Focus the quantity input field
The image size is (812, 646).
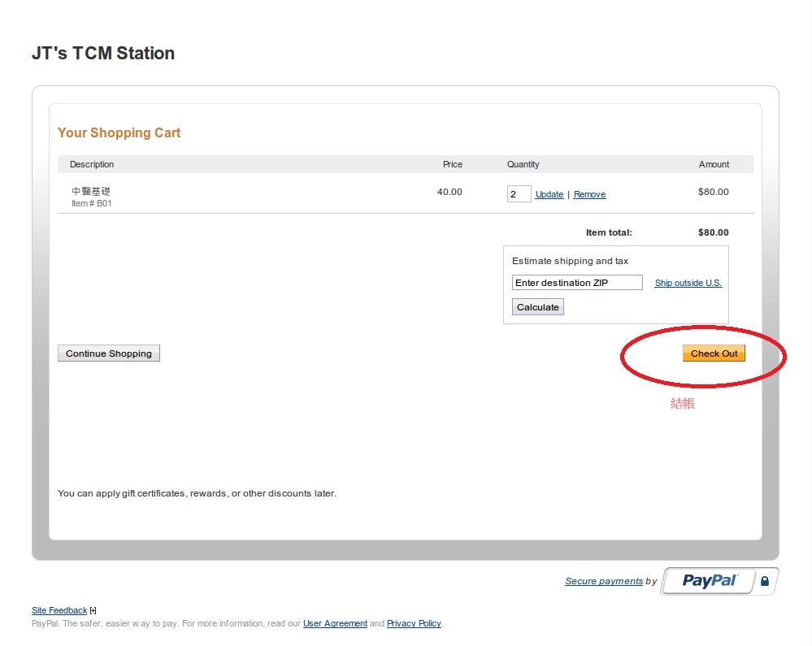pos(519,193)
